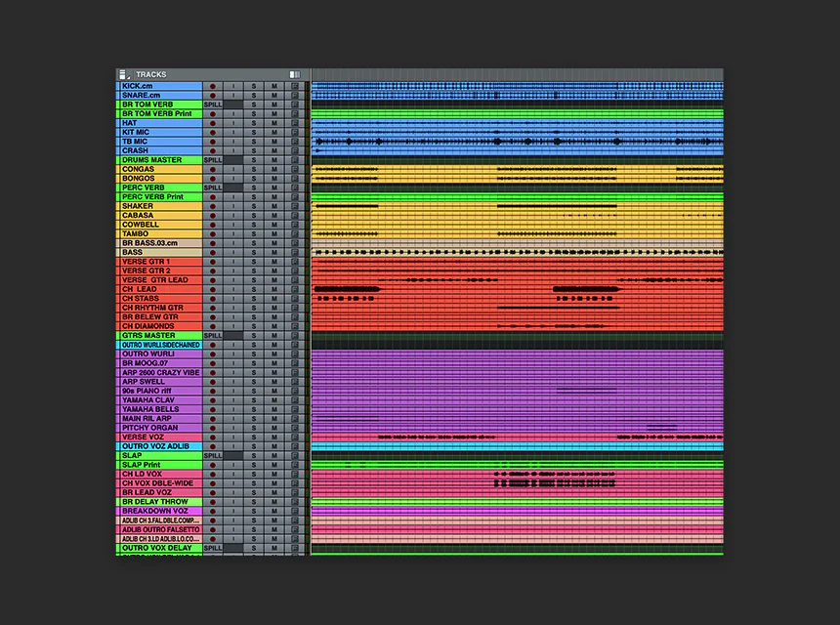This screenshot has height=625, width=840.
Task: Record-enable the CONGAS track
Action: (x=213, y=169)
